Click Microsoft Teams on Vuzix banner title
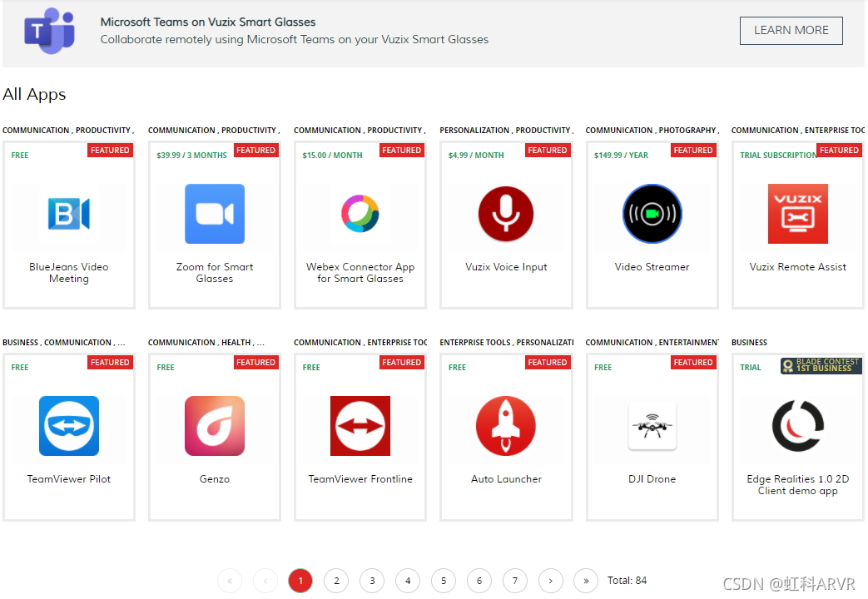The height and width of the screenshot is (599, 868). pos(207,22)
